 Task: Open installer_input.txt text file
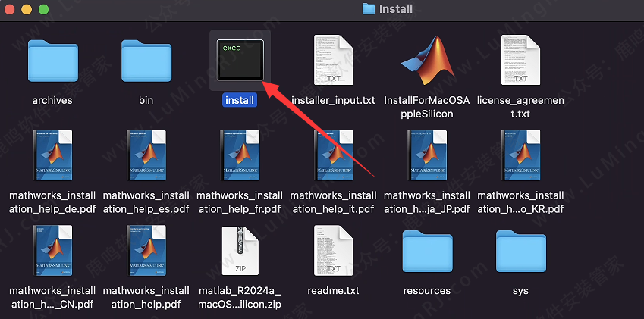(334, 60)
